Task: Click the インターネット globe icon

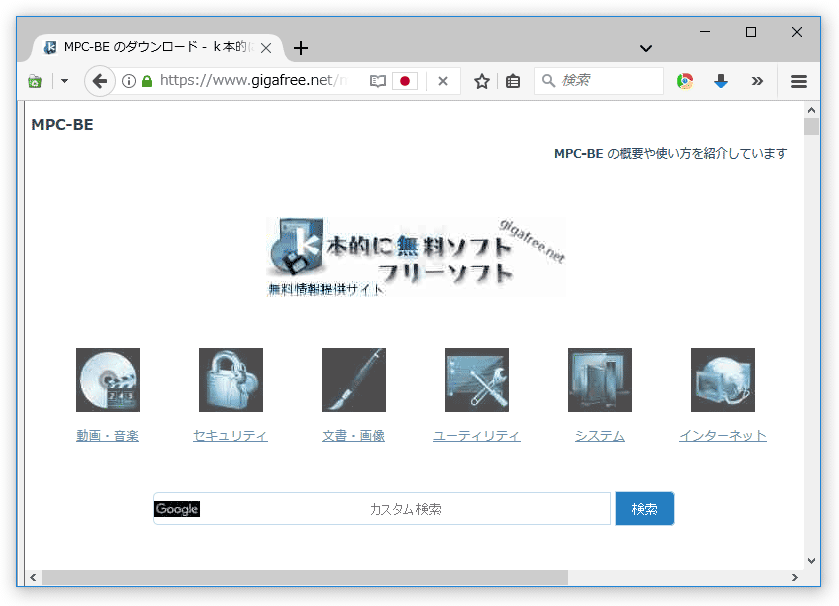Action: click(x=723, y=380)
